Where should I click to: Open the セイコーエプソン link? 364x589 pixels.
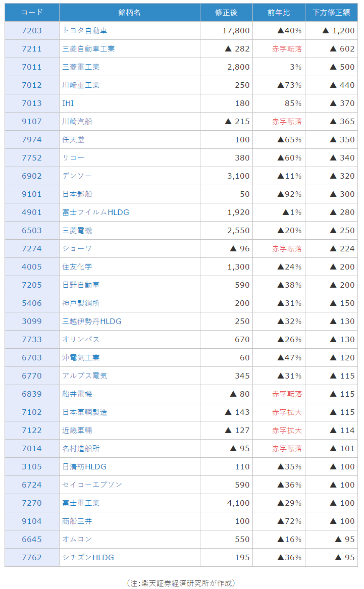click(x=92, y=485)
